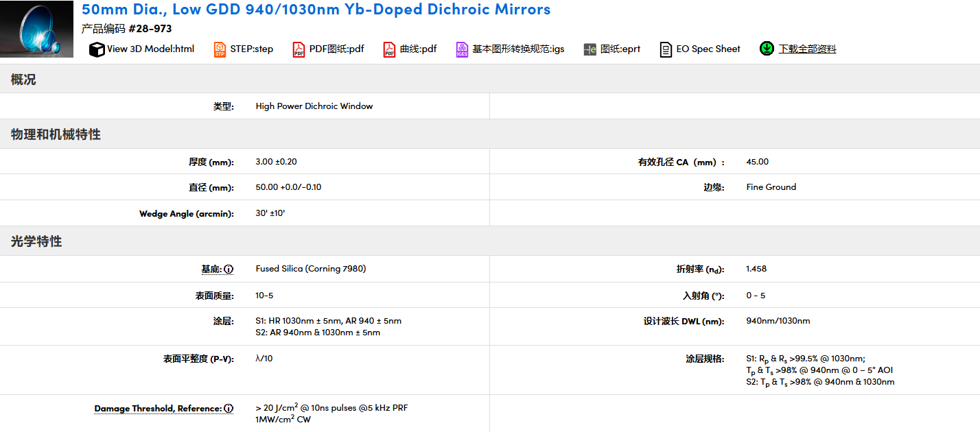Image resolution: width=980 pixels, height=432 pixels.
Task: Click the 1MW/cm² CW value
Action: [x=283, y=419]
